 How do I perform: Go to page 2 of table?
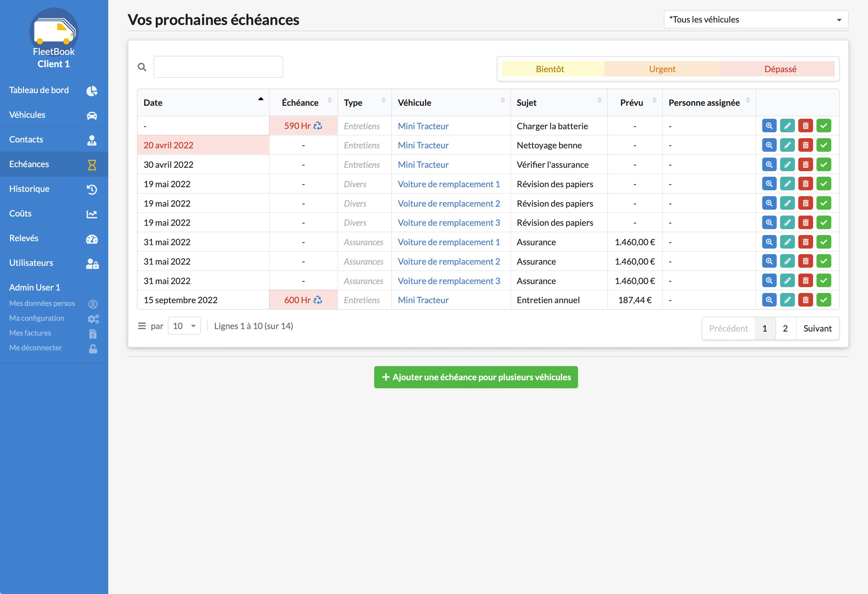click(x=785, y=328)
